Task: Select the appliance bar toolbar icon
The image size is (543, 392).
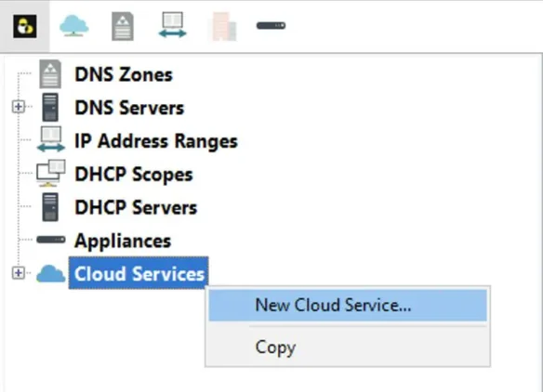Action: (271, 26)
